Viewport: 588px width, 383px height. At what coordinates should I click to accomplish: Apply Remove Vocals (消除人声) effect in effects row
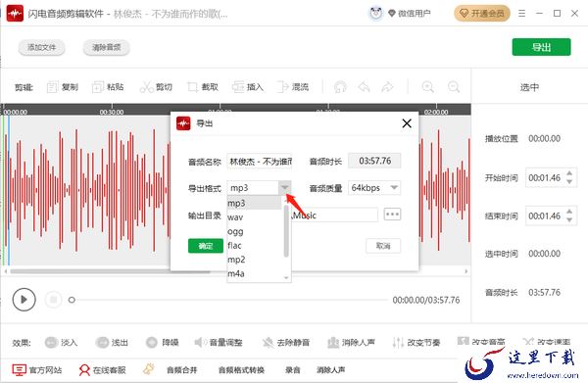click(351, 342)
